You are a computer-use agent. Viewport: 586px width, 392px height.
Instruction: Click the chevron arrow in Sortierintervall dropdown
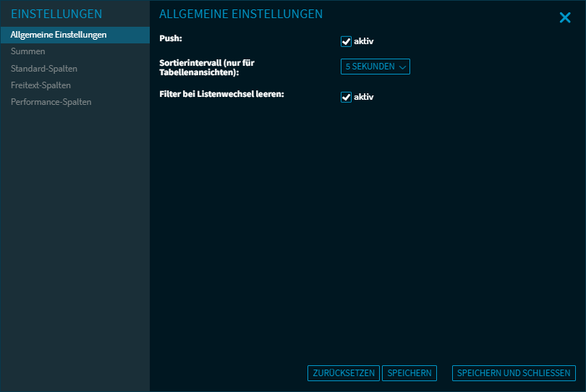click(403, 67)
